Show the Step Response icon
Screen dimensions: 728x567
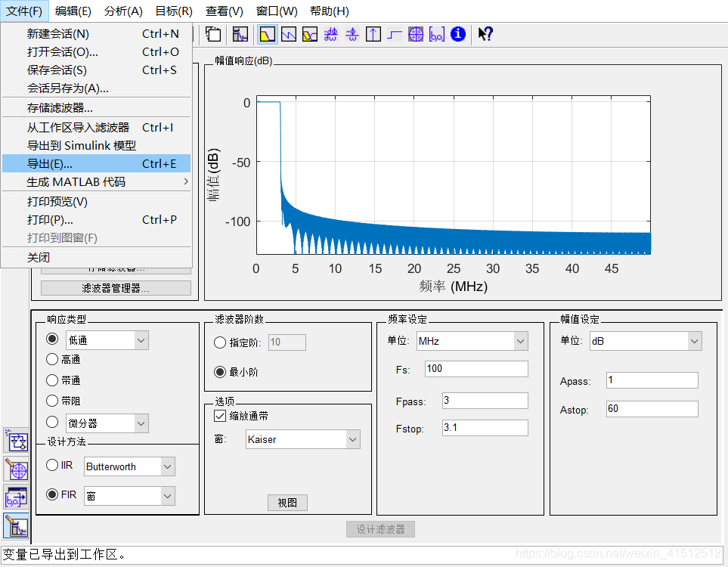pos(395,34)
